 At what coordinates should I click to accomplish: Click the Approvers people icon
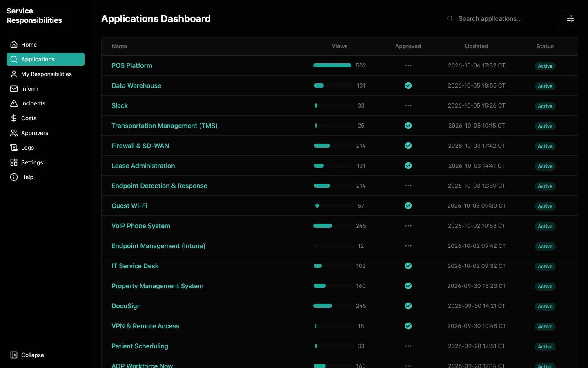click(14, 133)
